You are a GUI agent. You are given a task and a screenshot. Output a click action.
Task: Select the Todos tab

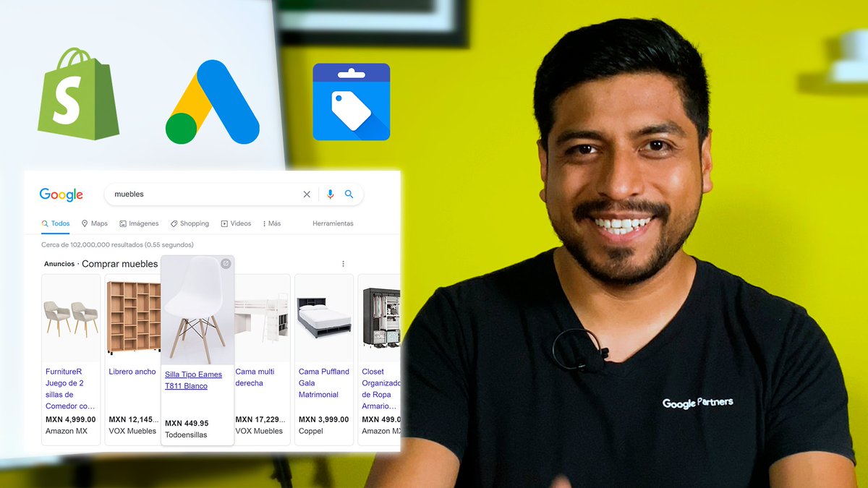click(x=56, y=224)
